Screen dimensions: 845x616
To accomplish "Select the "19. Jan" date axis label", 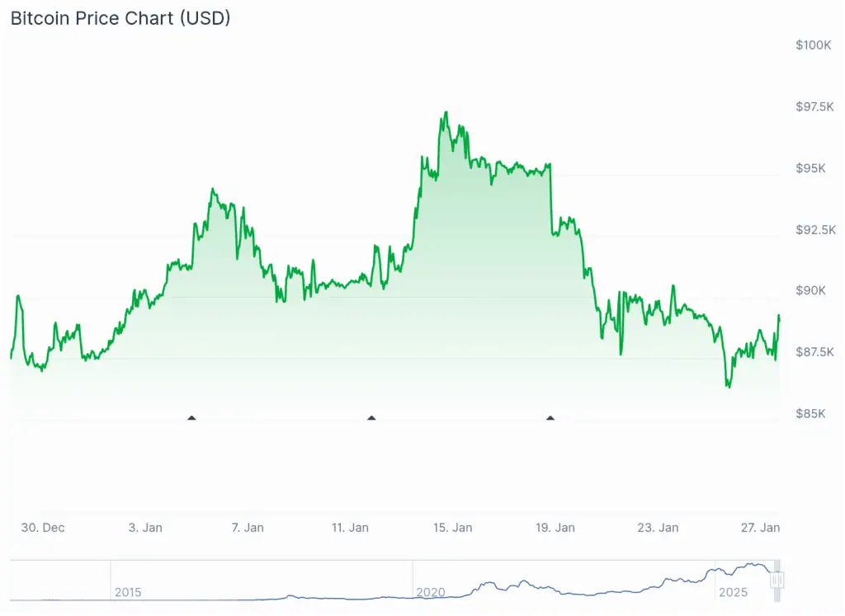I will 555,527.
